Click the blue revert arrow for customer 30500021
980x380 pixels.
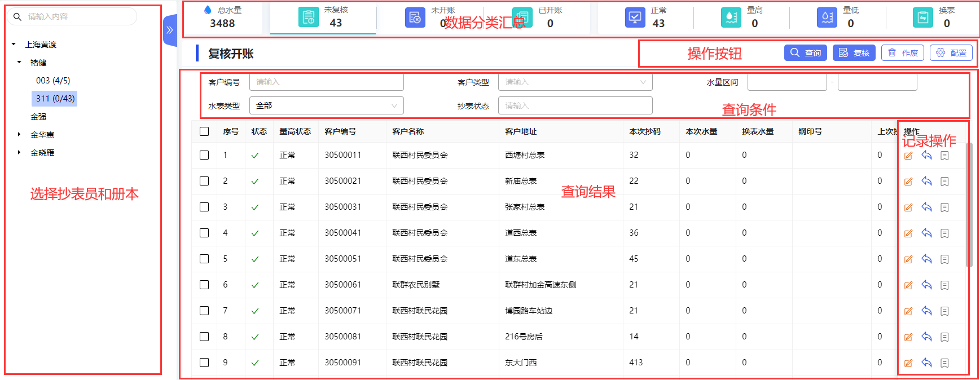point(926,181)
